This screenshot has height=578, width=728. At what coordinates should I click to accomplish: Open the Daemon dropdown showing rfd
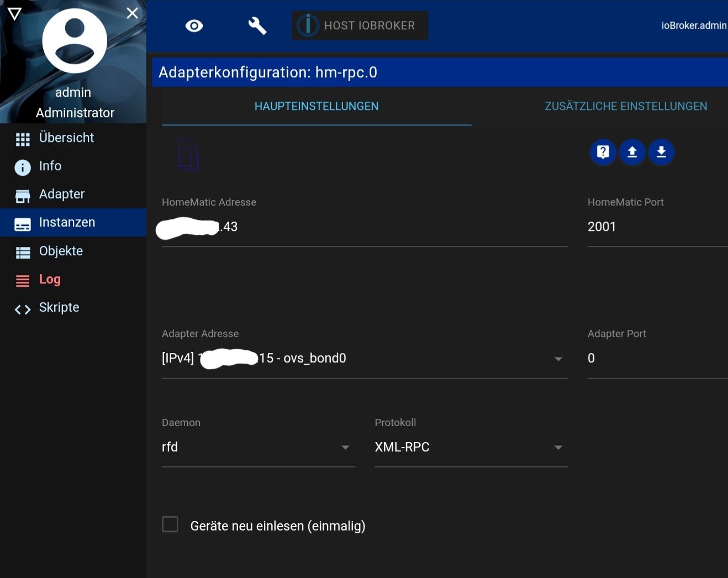click(x=259, y=447)
